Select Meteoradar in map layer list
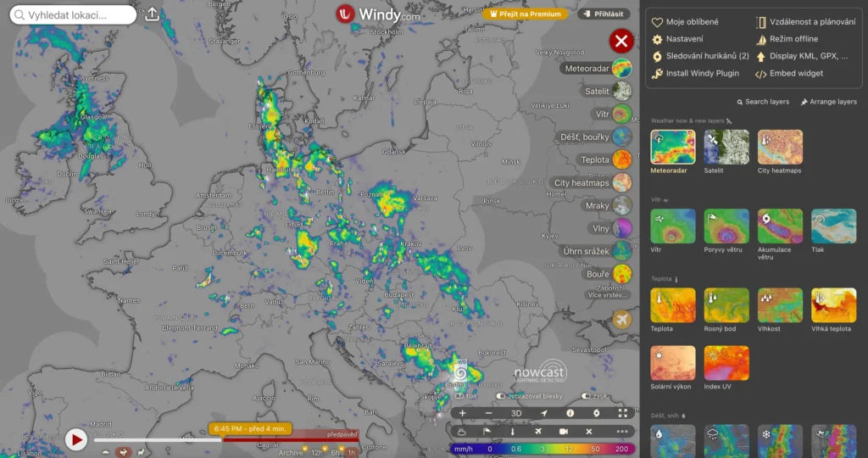The image size is (868, 458). pyautogui.click(x=596, y=69)
